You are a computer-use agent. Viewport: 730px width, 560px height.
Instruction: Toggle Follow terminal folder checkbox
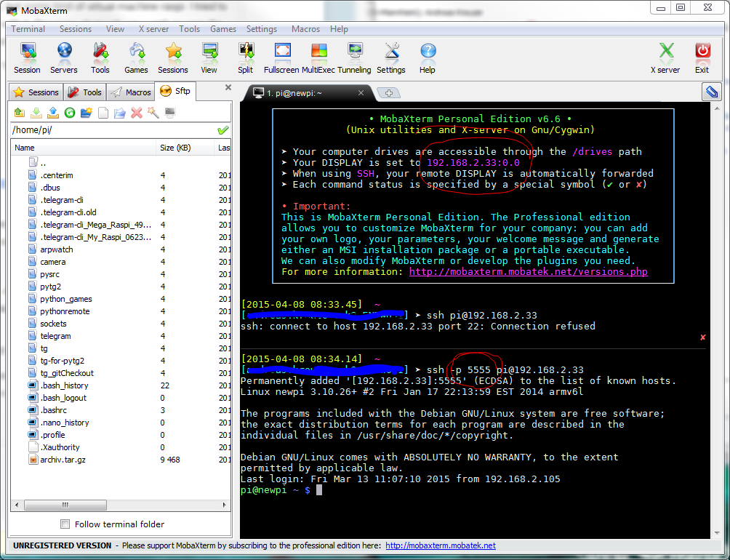(x=65, y=524)
